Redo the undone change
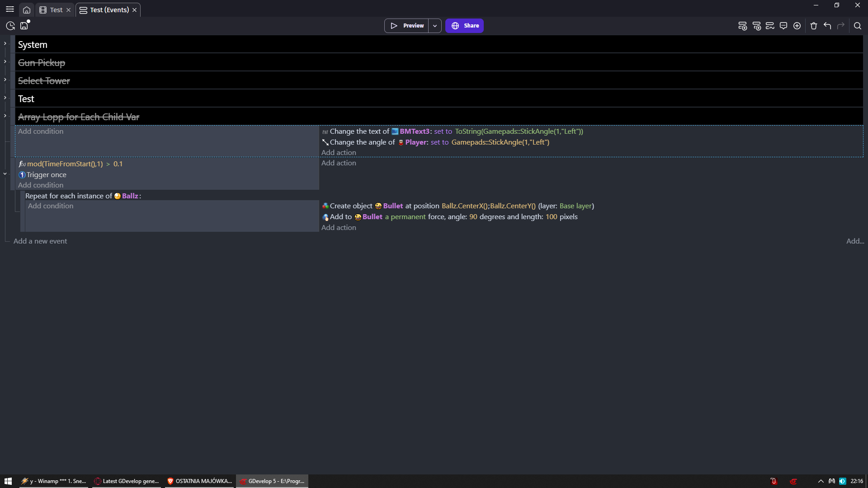This screenshot has width=868, height=488. 841,26
